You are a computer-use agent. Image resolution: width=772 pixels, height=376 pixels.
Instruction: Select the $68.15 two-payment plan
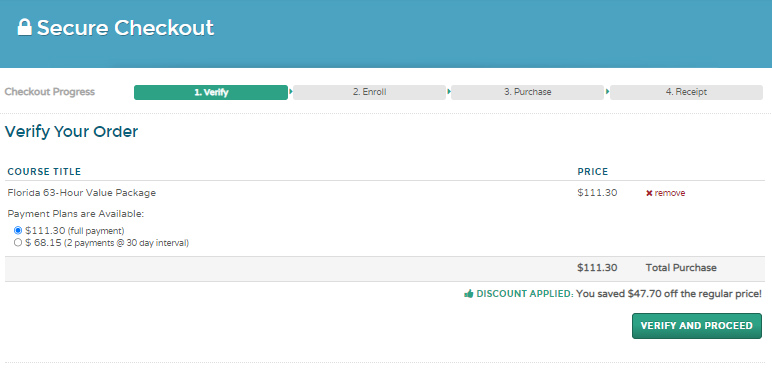[18, 243]
